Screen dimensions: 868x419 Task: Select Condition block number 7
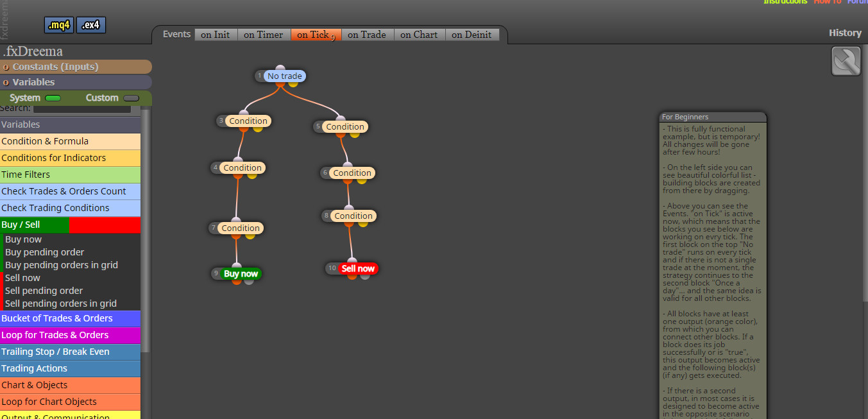pyautogui.click(x=241, y=228)
